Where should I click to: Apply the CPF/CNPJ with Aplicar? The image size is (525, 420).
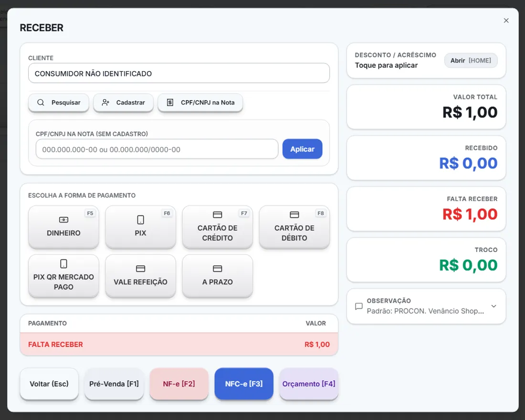(x=302, y=149)
